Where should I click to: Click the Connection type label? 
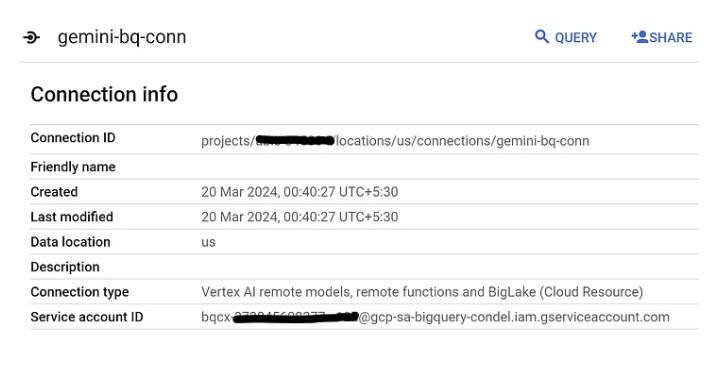pyautogui.click(x=80, y=292)
